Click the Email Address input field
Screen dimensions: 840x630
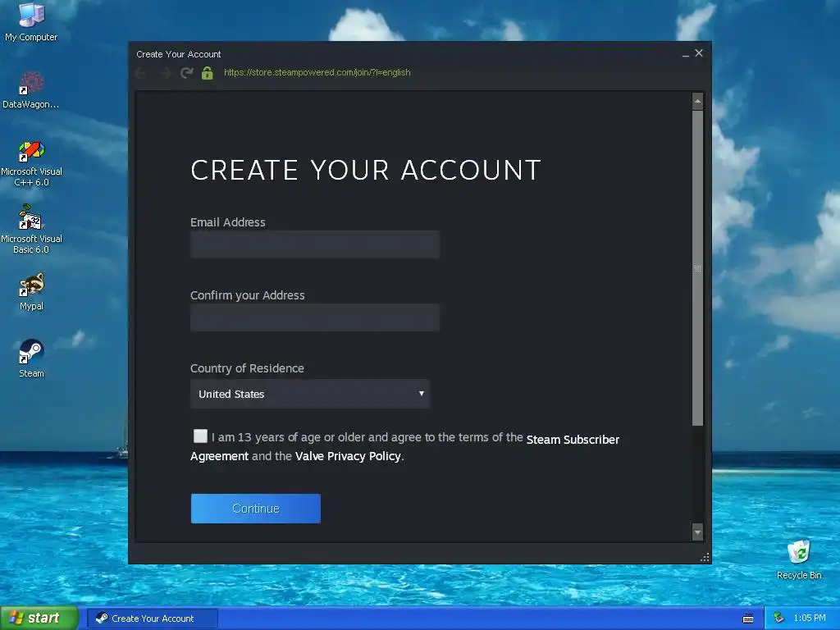315,244
